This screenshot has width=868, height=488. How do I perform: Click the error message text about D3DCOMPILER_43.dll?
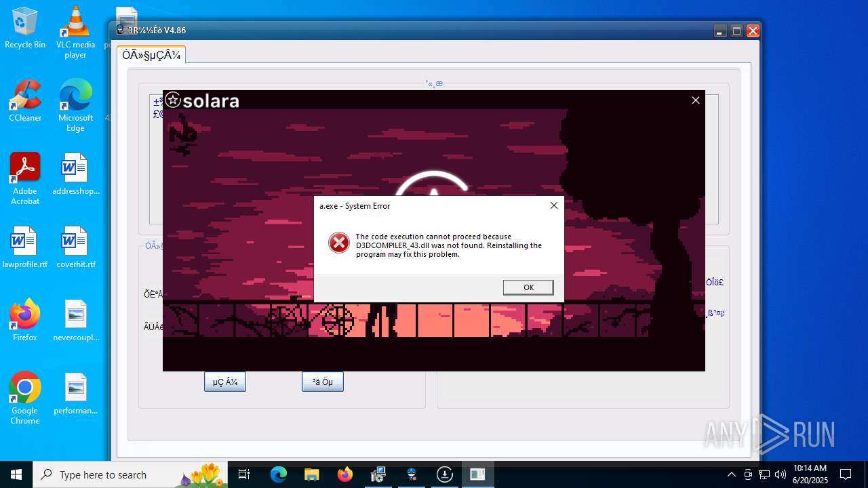(x=449, y=245)
